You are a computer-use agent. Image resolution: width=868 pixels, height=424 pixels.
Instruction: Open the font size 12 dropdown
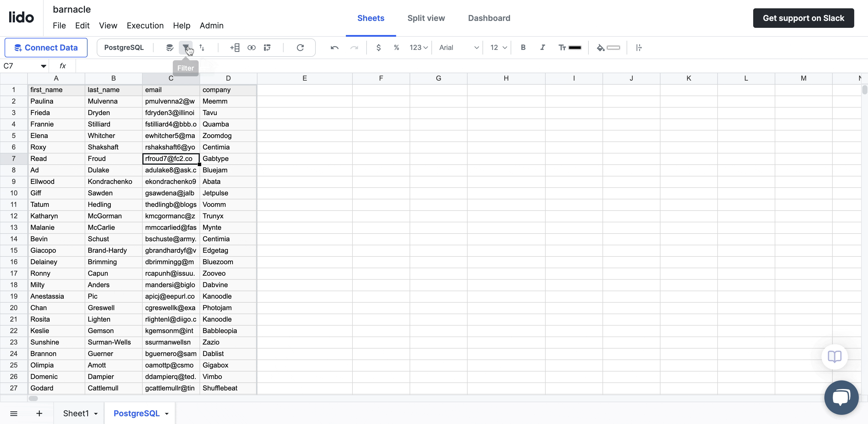[x=498, y=48]
